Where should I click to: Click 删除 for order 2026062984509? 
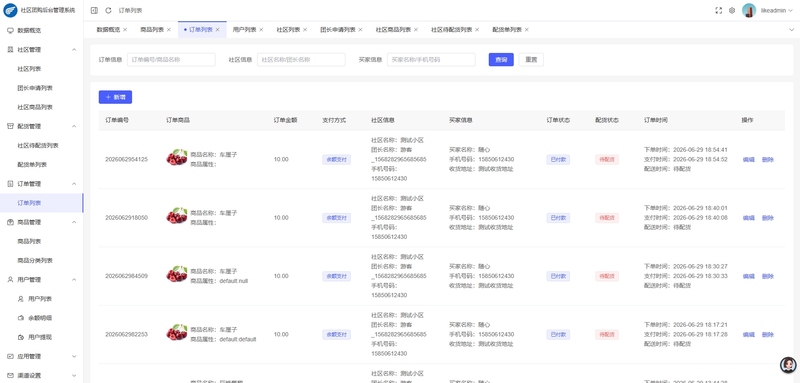point(768,276)
